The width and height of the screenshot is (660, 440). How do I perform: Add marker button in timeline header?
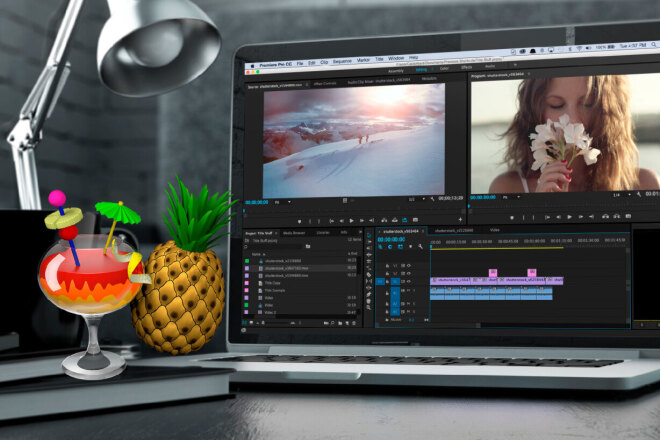tap(410, 247)
